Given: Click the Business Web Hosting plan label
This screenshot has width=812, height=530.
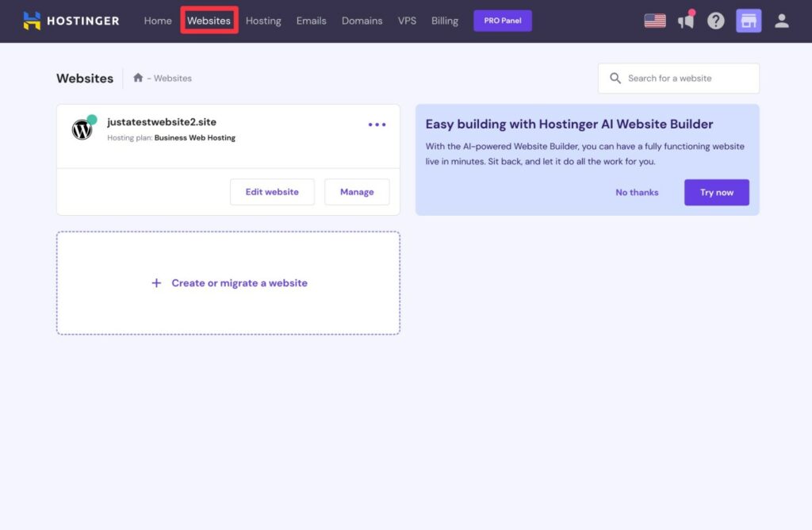Looking at the screenshot, I should pyautogui.click(x=195, y=138).
